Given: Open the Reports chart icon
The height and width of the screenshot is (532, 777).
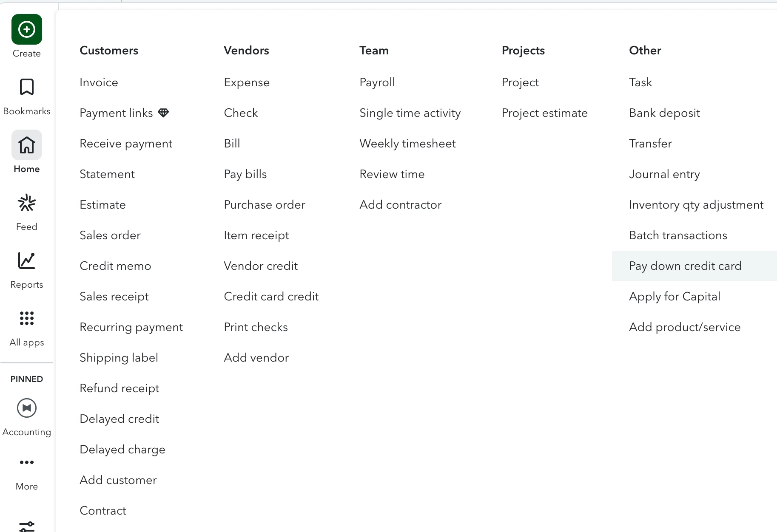Looking at the screenshot, I should point(27,260).
